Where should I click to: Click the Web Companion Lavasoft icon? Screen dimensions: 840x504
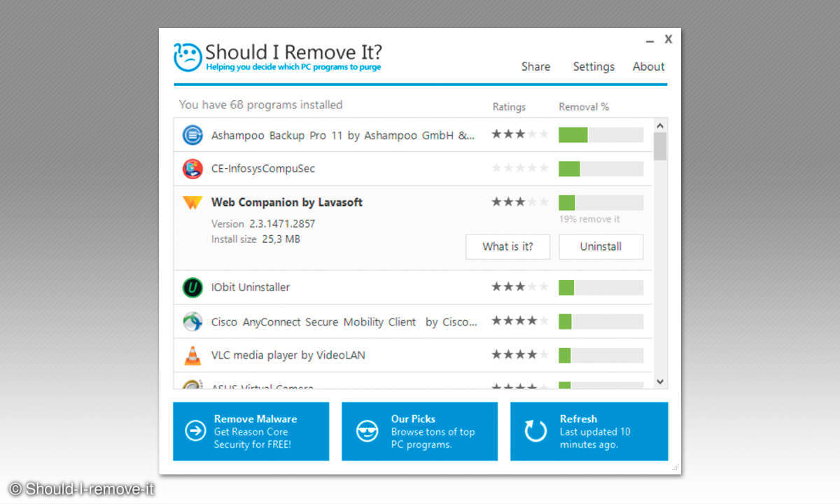[x=192, y=203]
